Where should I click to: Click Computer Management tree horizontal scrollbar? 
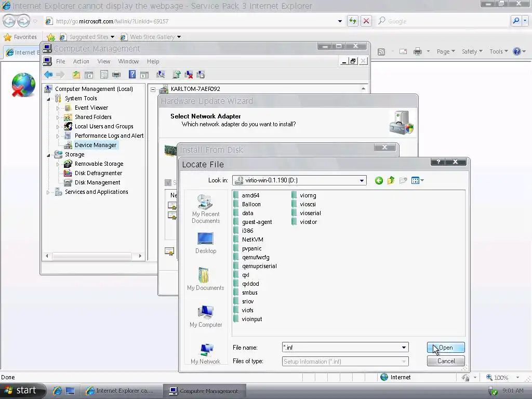tap(94, 256)
